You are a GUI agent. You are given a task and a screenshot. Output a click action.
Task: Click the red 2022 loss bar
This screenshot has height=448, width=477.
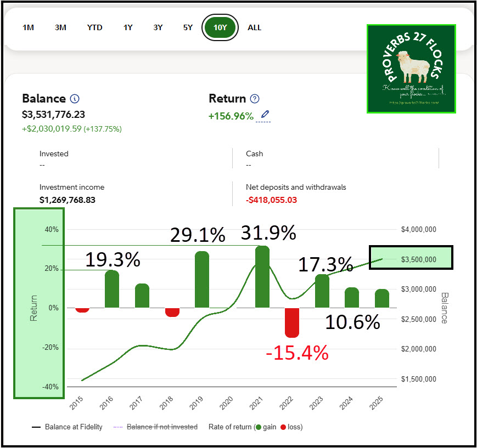(292, 322)
